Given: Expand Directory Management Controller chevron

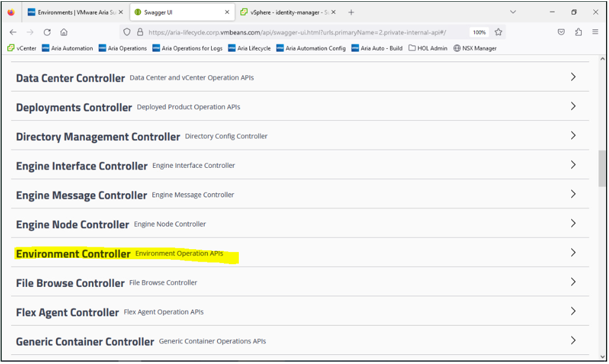Looking at the screenshot, I should [573, 135].
